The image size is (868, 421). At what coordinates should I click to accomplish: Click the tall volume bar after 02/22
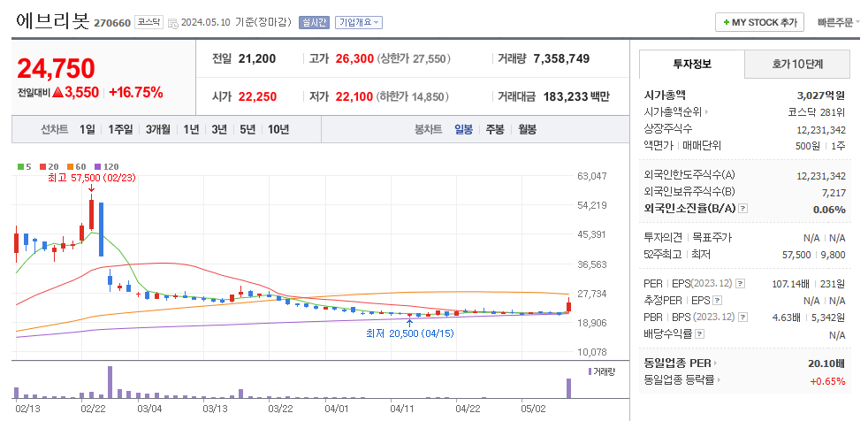click(x=110, y=382)
